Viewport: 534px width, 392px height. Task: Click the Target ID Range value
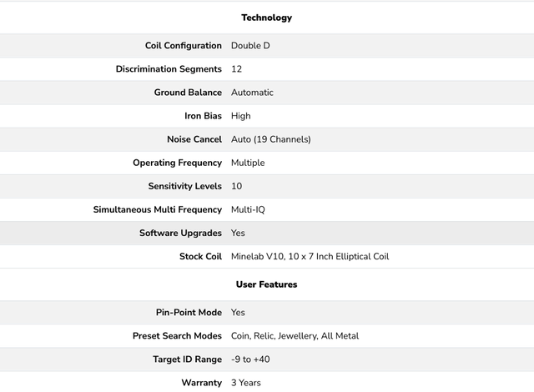coord(250,359)
